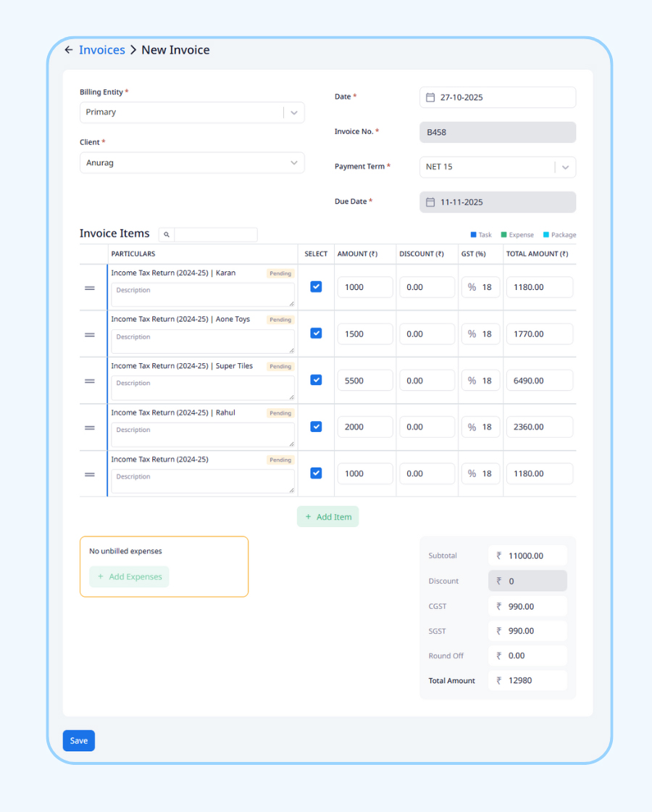The width and height of the screenshot is (652, 812).
Task: Click the drag handle on the Rahul row
Action: [90, 428]
